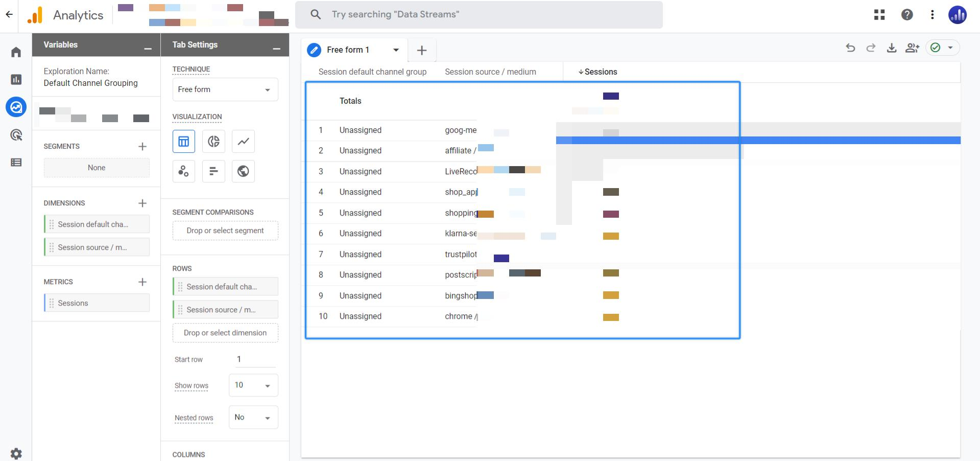Open the Technique Free form dropdown
This screenshot has height=461, width=980.
click(225, 89)
